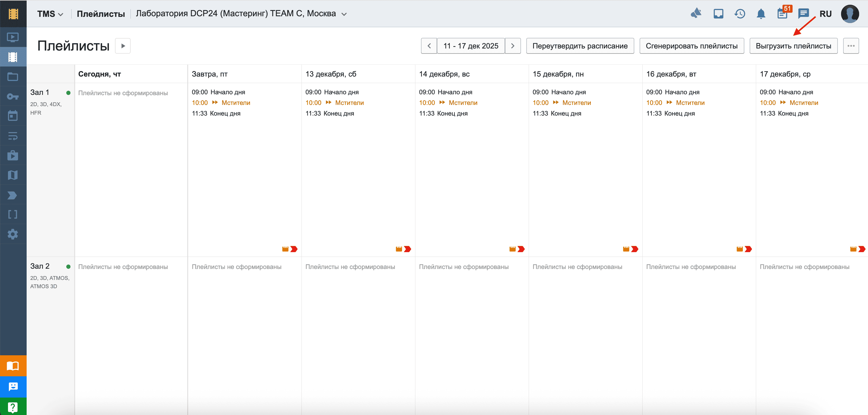The height and width of the screenshot is (415, 868).
Task: Open the folder icon in sidebar
Action: click(x=13, y=77)
